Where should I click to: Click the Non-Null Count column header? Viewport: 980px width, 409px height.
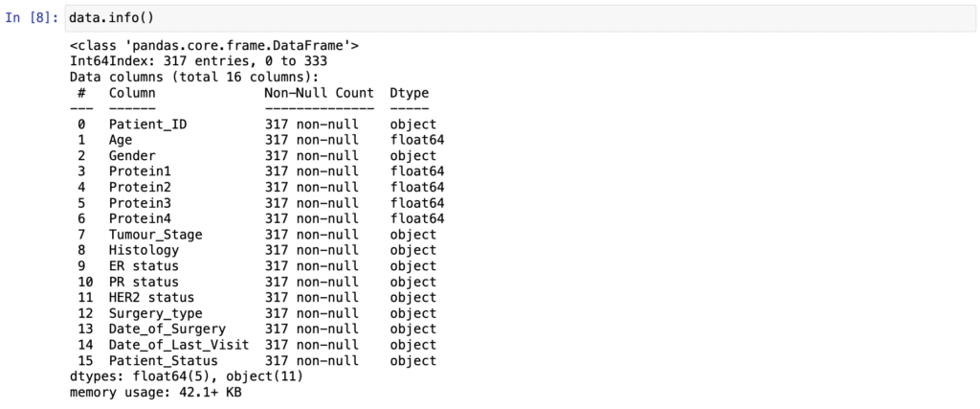click(x=320, y=93)
